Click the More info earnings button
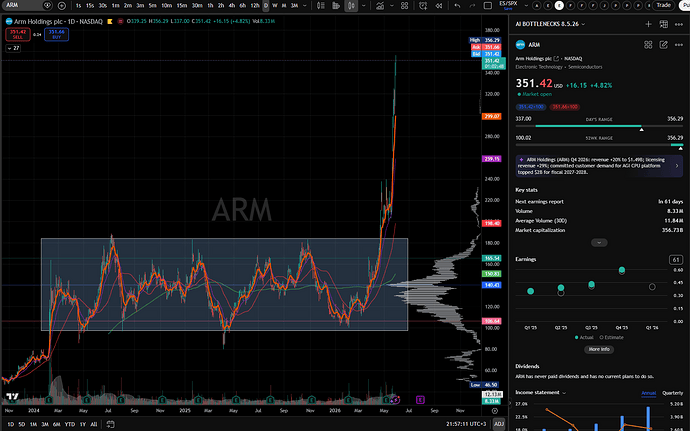The image size is (690, 431). [x=599, y=349]
